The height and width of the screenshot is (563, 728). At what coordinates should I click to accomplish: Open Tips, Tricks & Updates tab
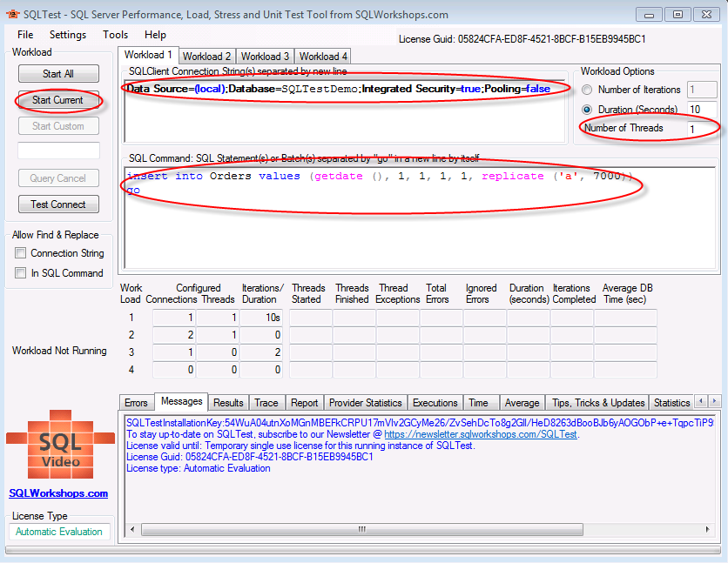(598, 403)
